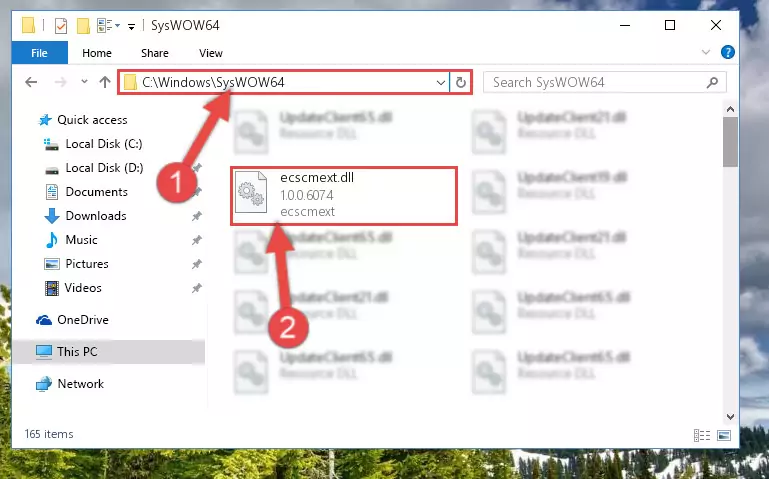The image size is (769, 479).
Task: Open the File ribbon tab
Action: [39, 53]
